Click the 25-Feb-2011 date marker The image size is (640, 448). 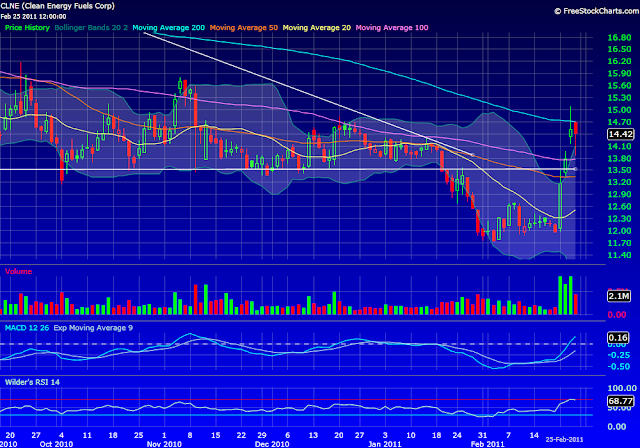[x=564, y=439]
